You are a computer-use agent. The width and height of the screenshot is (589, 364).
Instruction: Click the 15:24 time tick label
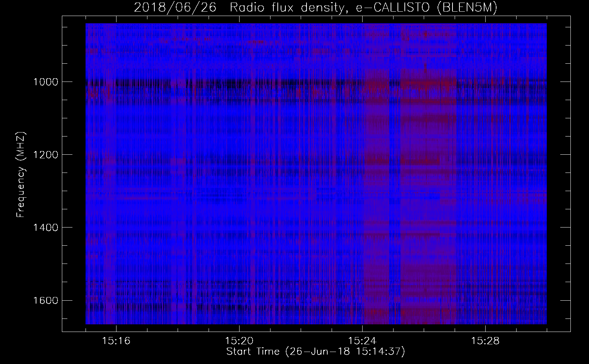point(362,341)
